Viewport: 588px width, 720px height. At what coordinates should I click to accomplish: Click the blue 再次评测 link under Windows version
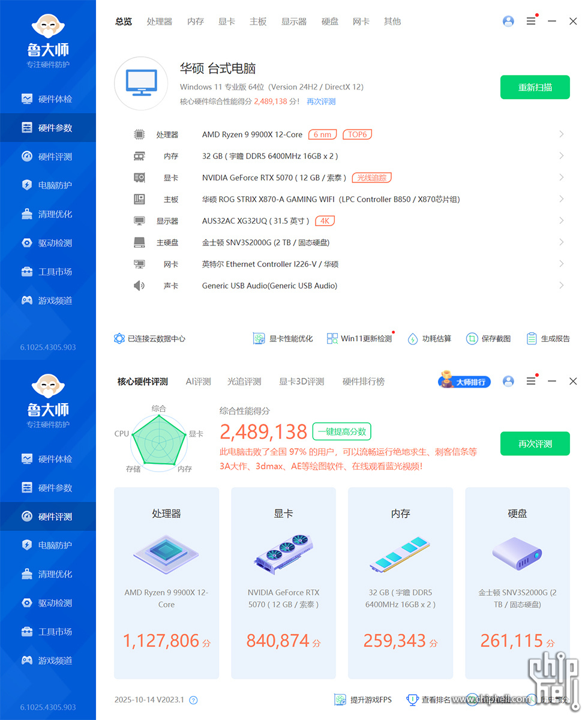[x=321, y=101]
